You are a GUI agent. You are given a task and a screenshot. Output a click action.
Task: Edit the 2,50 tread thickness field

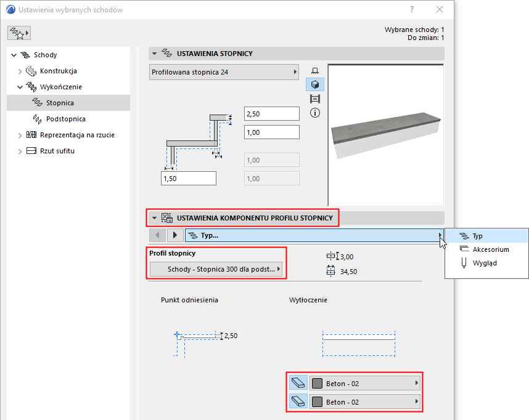[x=271, y=114]
